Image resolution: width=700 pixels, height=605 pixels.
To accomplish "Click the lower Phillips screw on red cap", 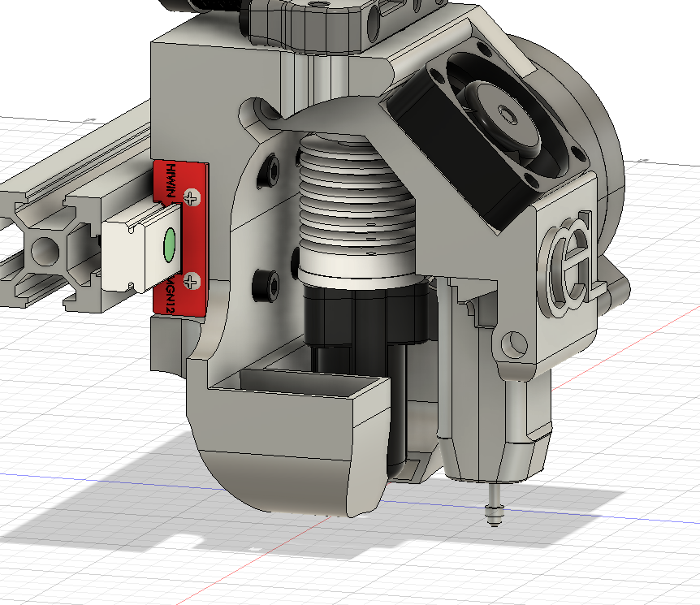I will click(x=192, y=282).
